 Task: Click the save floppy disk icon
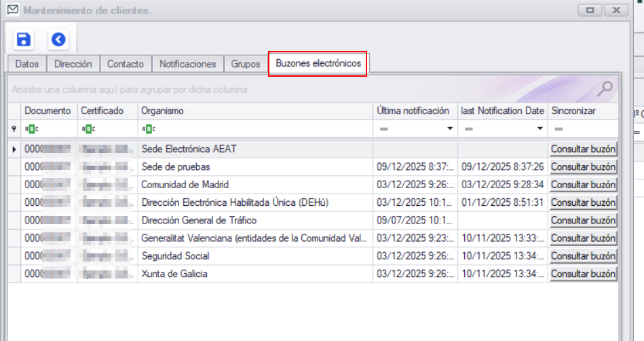pyautogui.click(x=24, y=40)
